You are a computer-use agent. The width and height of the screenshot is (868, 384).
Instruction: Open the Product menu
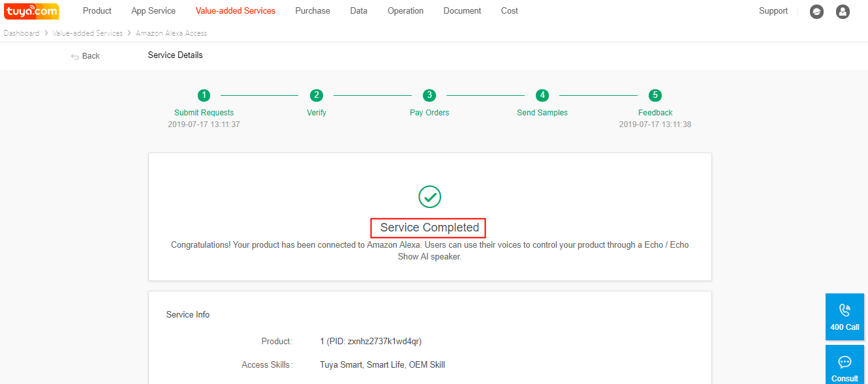coord(97,11)
